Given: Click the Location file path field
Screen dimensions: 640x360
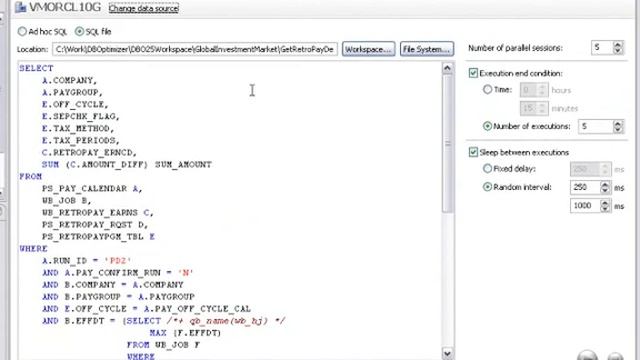Looking at the screenshot, I should click(x=195, y=49).
